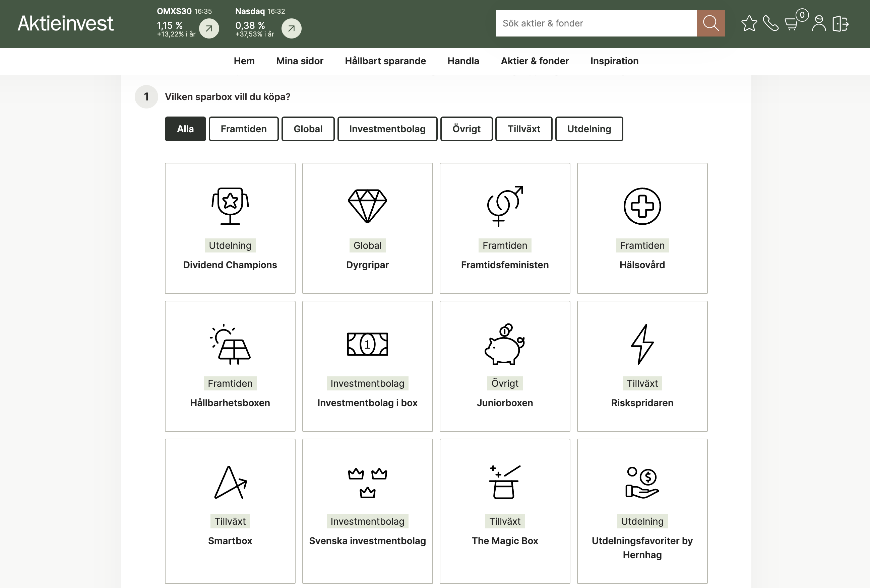The height and width of the screenshot is (588, 870).
Task: Filter sparboxes by Utdelning
Action: pyautogui.click(x=589, y=129)
